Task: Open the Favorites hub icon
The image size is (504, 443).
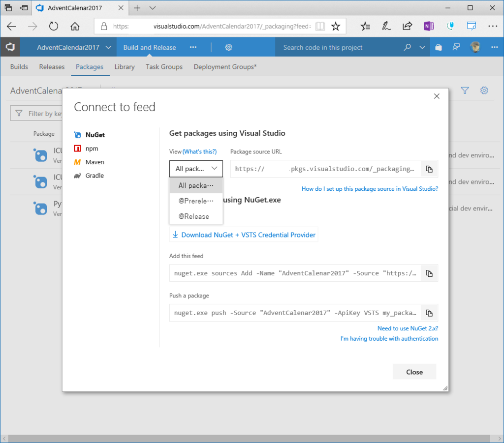Action: coord(366,26)
